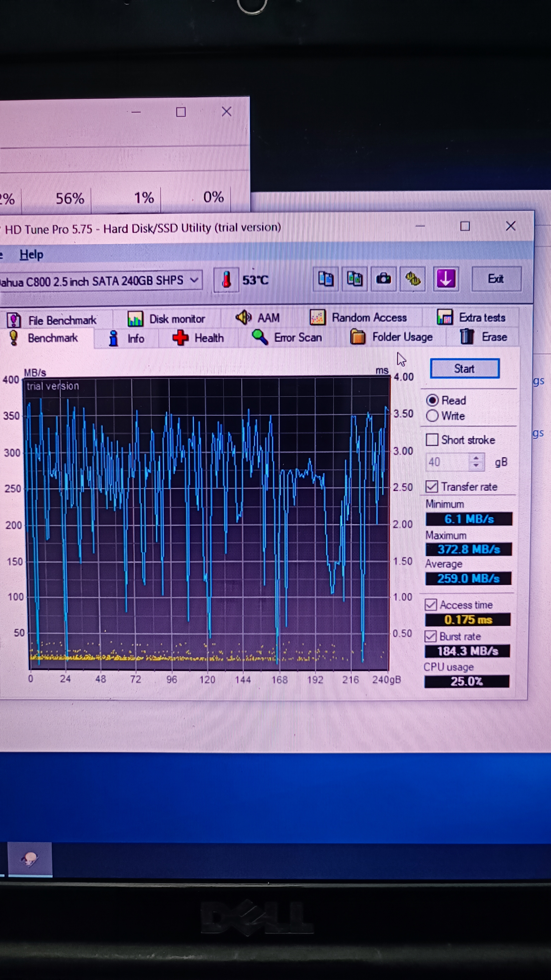Screen dimensions: 551x980
Task: Click the red cross Health icon
Action: pos(180,338)
